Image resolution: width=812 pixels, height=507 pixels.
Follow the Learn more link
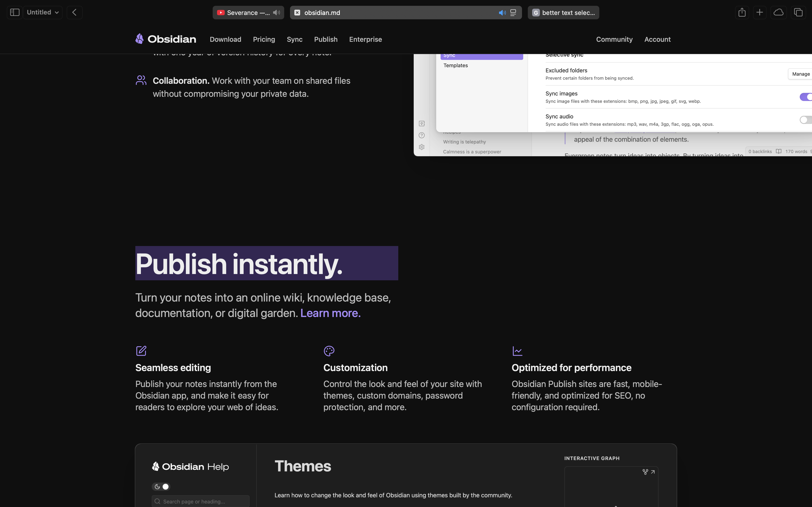pyautogui.click(x=330, y=313)
